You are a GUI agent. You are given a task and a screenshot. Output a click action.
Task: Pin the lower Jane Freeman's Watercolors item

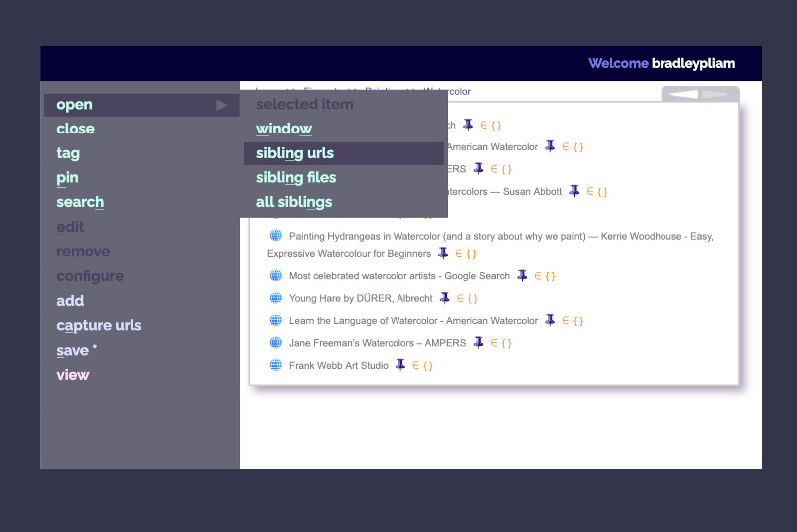[478, 343]
